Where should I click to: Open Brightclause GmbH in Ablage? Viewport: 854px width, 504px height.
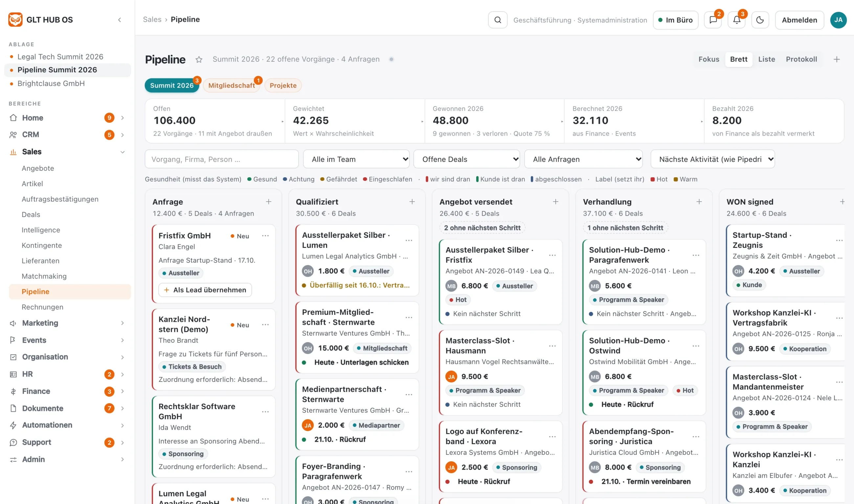pyautogui.click(x=51, y=83)
